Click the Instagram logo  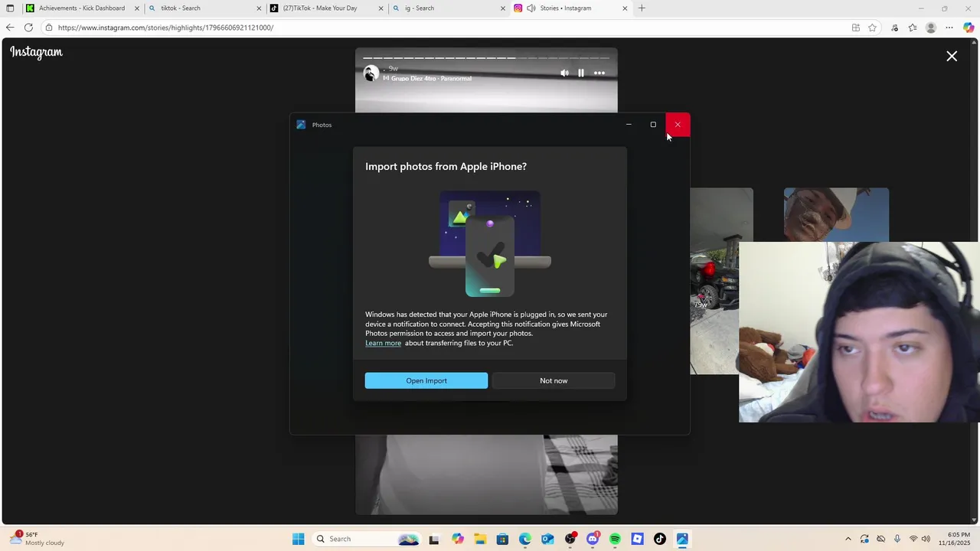tap(36, 52)
